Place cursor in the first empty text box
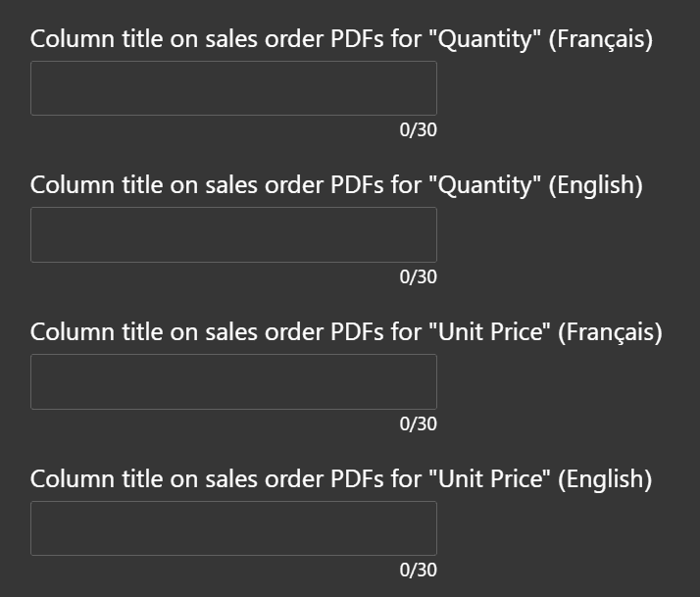The width and height of the screenshot is (700, 597). point(233,88)
